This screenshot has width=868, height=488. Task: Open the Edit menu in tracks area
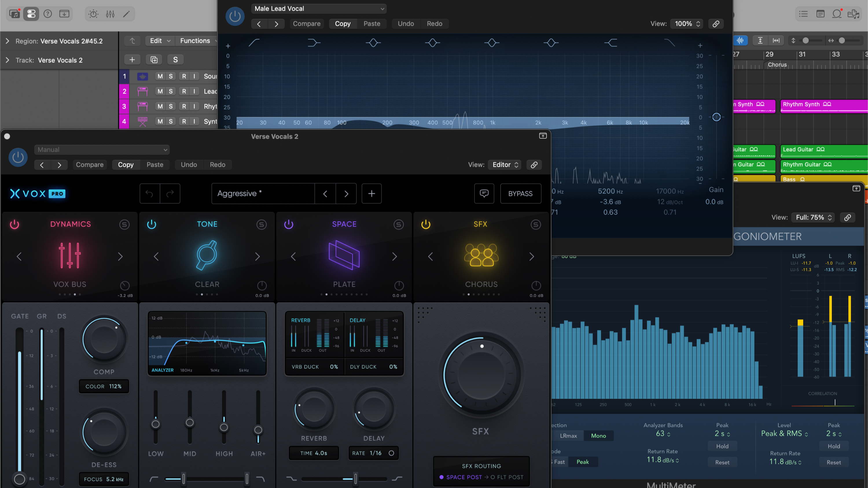coord(160,41)
